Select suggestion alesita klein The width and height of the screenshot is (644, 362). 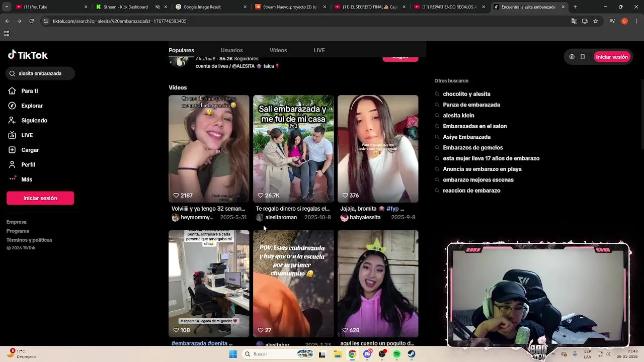(458, 116)
